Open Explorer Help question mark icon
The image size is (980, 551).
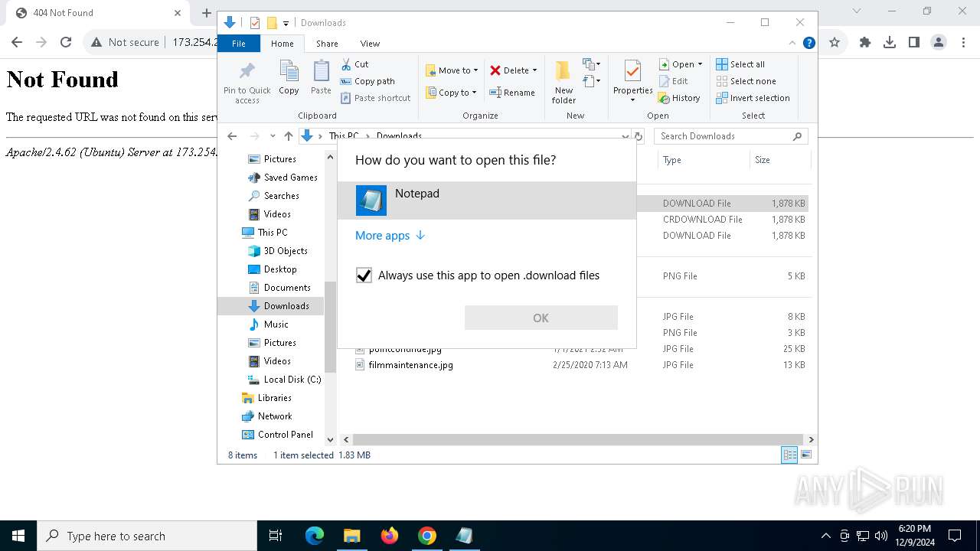point(808,43)
